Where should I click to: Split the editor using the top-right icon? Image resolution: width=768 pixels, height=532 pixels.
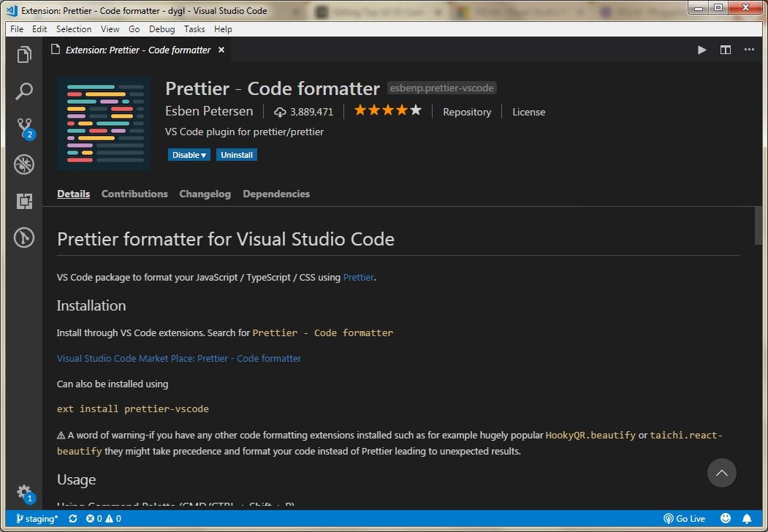tap(725, 50)
